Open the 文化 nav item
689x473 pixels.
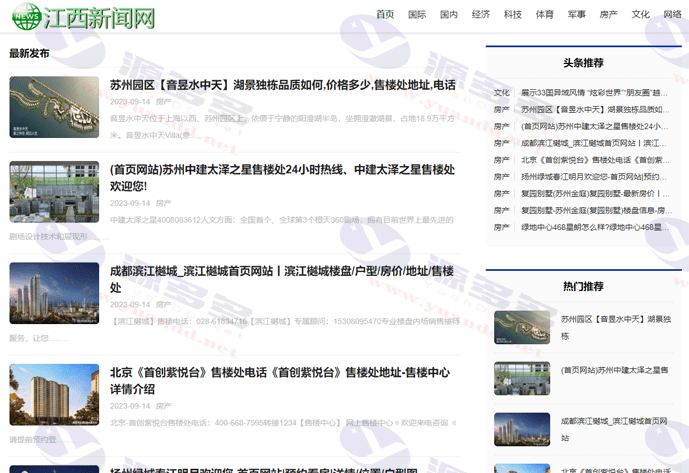(x=640, y=15)
